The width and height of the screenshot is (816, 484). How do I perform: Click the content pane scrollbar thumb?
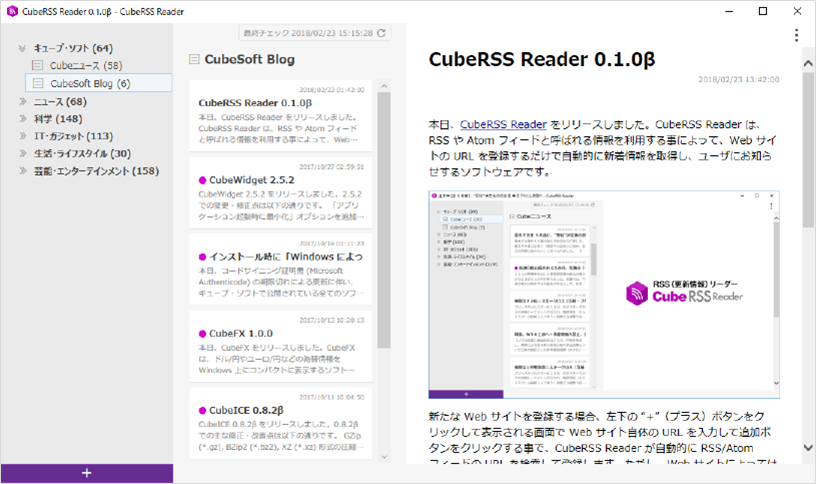pos(808,150)
